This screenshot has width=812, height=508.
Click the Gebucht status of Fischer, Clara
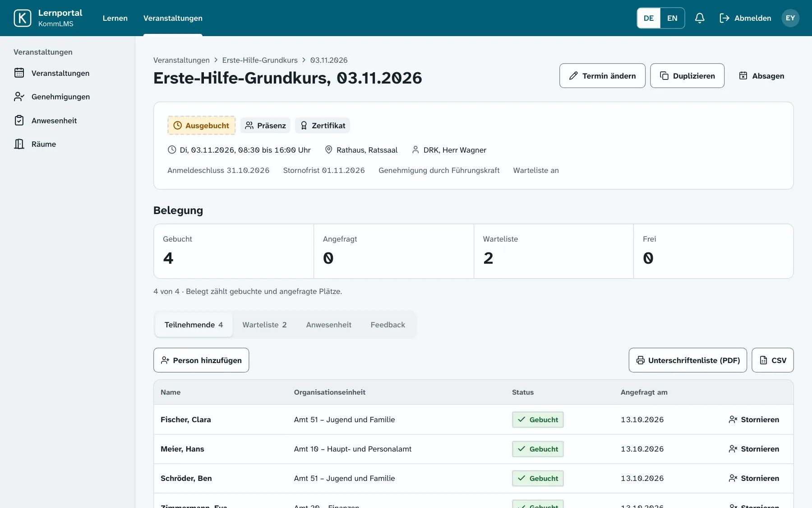click(538, 419)
